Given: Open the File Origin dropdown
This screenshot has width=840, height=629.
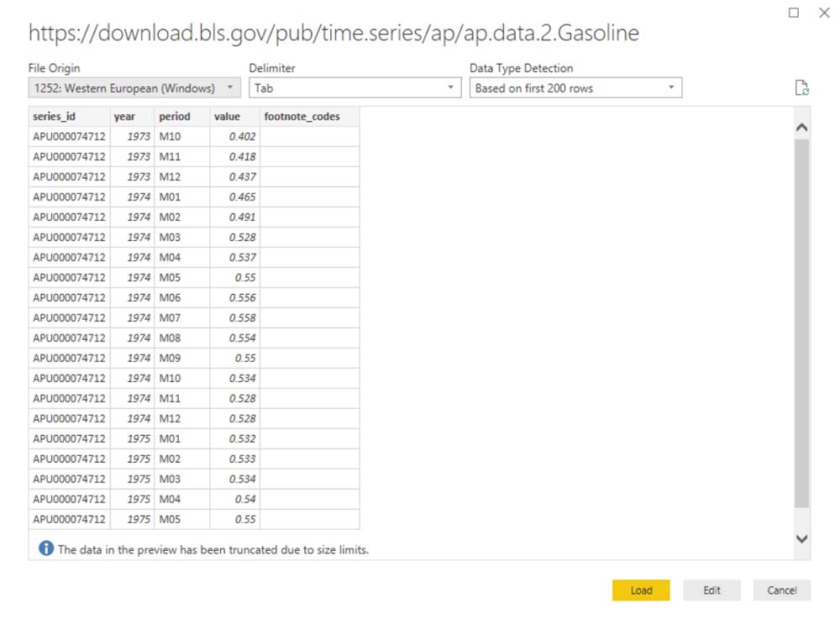Looking at the screenshot, I should [x=134, y=87].
